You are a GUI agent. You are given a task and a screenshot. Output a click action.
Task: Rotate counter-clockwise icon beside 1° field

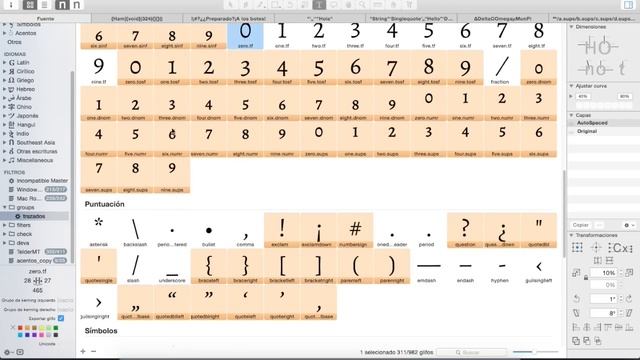coord(576,299)
